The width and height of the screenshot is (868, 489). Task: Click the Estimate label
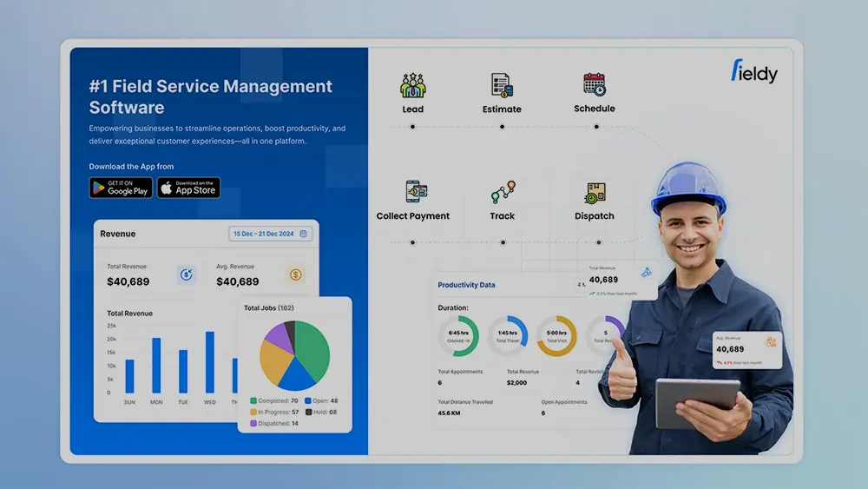coord(502,109)
